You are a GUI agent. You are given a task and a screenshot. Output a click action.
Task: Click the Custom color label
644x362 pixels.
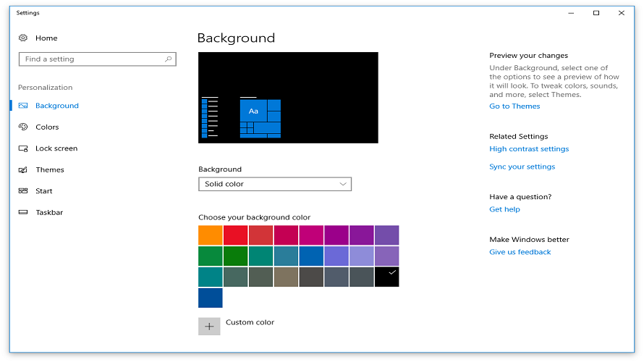(250, 322)
